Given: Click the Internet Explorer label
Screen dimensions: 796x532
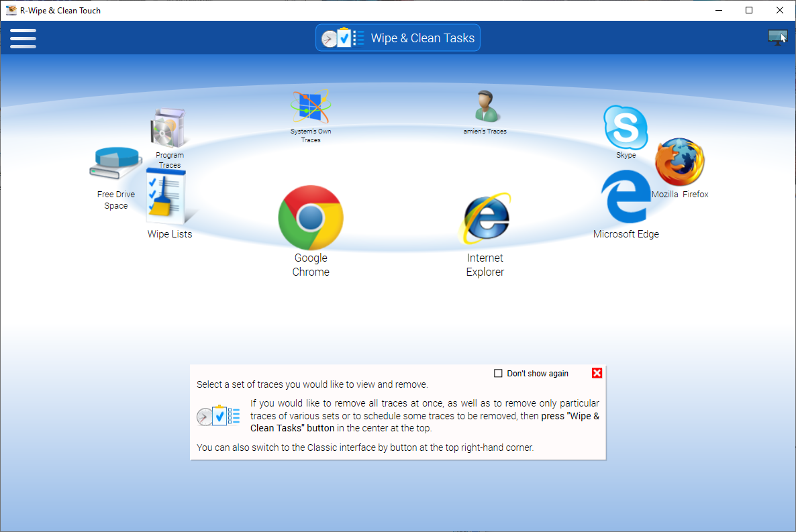Looking at the screenshot, I should 485,265.
